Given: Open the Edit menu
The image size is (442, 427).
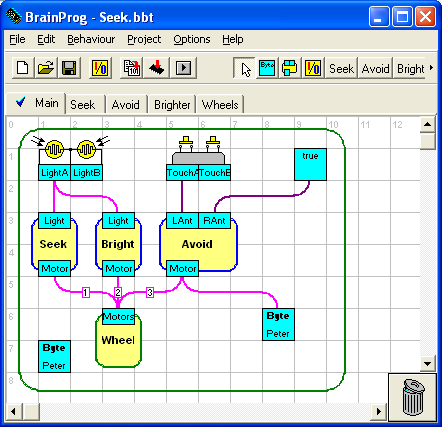Looking at the screenshot, I should click(x=46, y=39).
